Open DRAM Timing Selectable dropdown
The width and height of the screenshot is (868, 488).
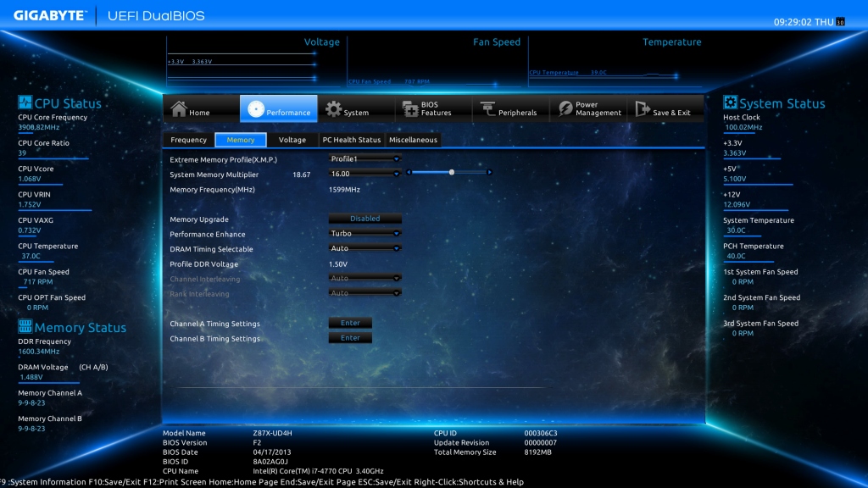[x=364, y=248]
